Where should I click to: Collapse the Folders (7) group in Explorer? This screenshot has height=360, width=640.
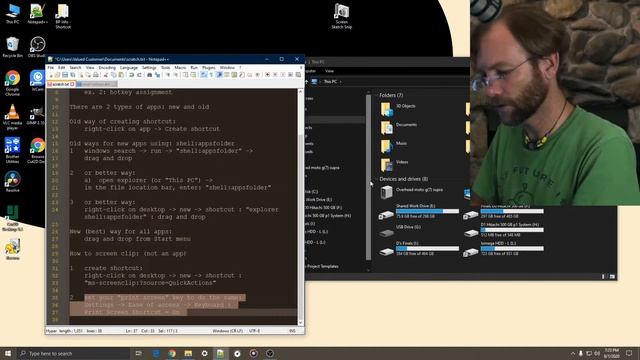[376, 95]
